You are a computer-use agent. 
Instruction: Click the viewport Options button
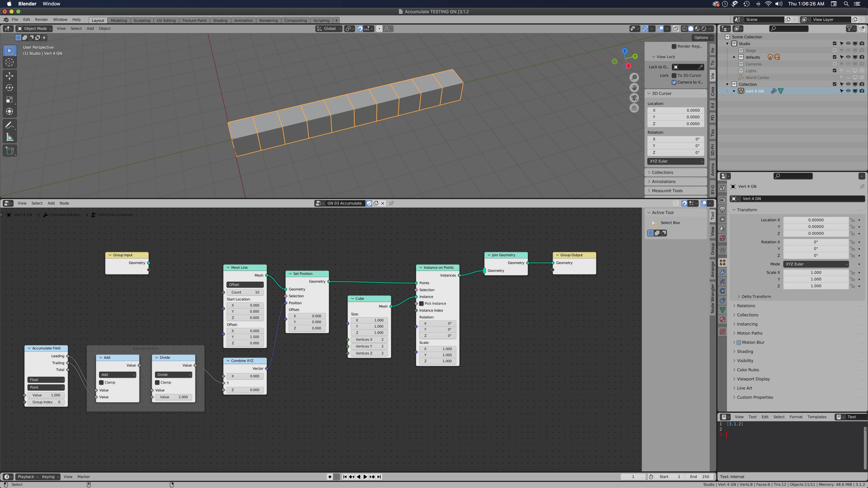pyautogui.click(x=703, y=37)
